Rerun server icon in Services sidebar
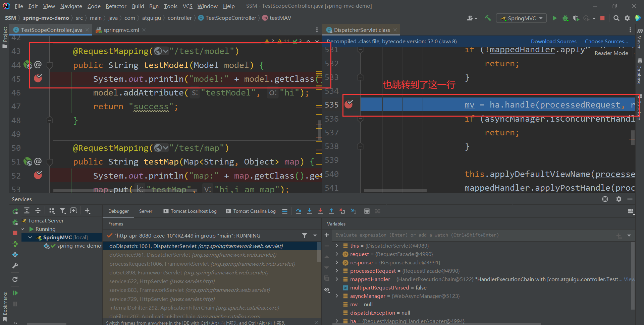This screenshot has width=644, height=325. click(15, 211)
